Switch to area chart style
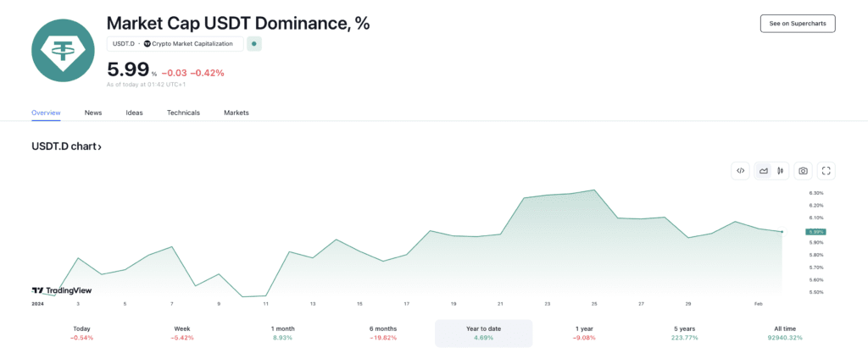Screen dimensions: 868x364 (x=764, y=171)
